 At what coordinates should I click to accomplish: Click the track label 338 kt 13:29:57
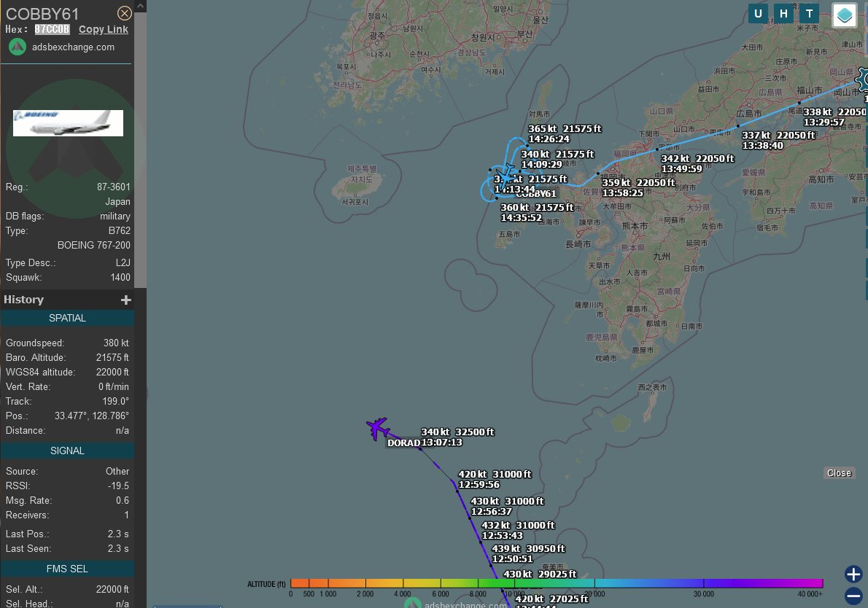pyautogui.click(x=834, y=117)
